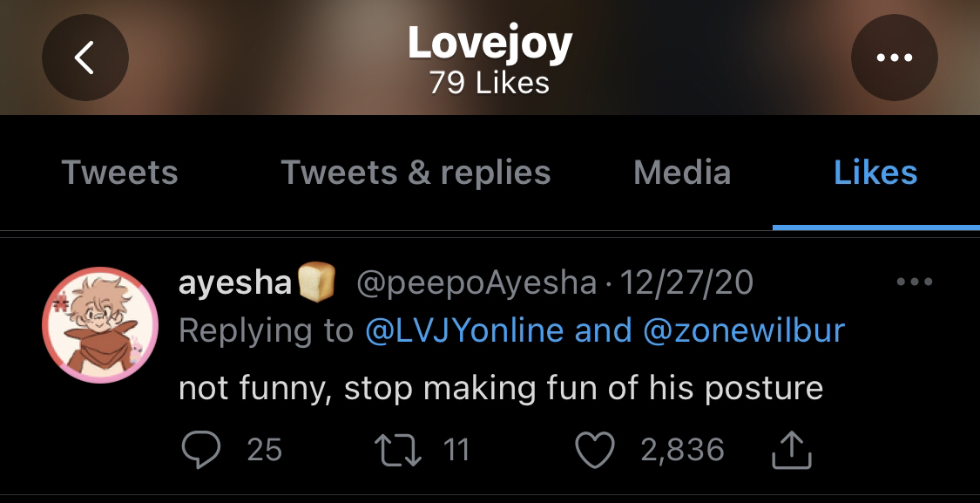
Task: Select the Media tab
Action: tap(682, 172)
